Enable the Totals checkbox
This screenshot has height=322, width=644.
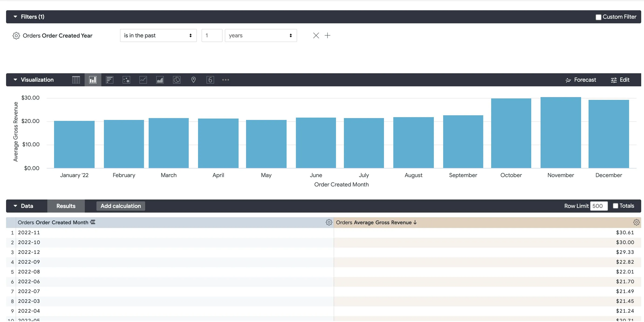coord(615,206)
